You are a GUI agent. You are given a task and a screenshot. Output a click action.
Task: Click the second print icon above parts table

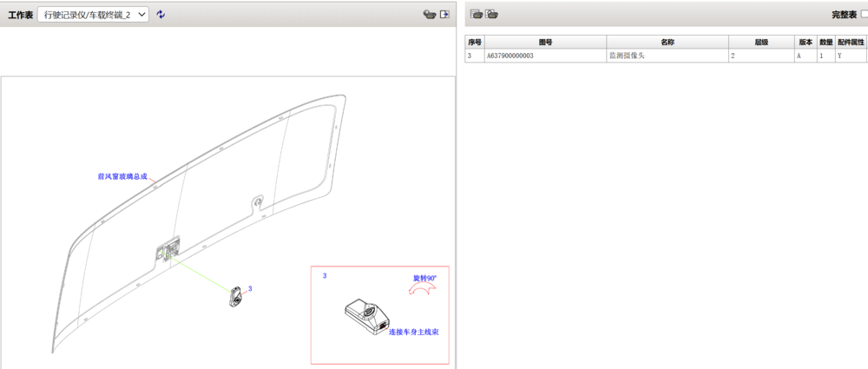click(x=491, y=15)
